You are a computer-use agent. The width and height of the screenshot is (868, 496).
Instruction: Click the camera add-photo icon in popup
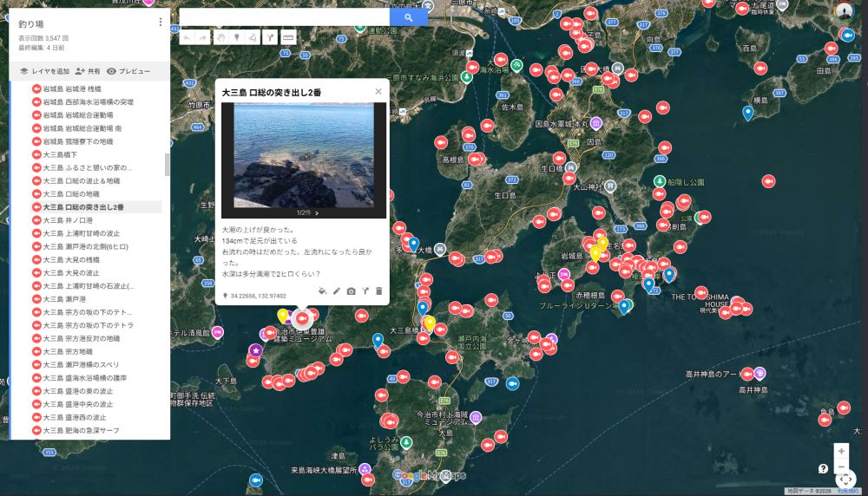(351, 291)
